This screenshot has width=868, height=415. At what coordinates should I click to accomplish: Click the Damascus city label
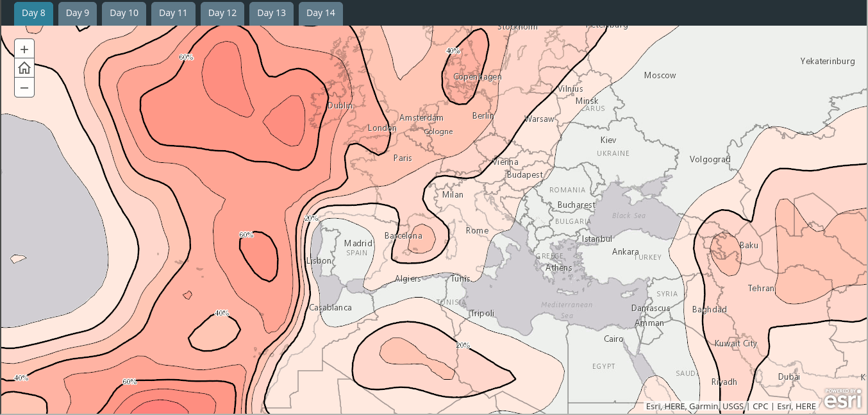650,308
